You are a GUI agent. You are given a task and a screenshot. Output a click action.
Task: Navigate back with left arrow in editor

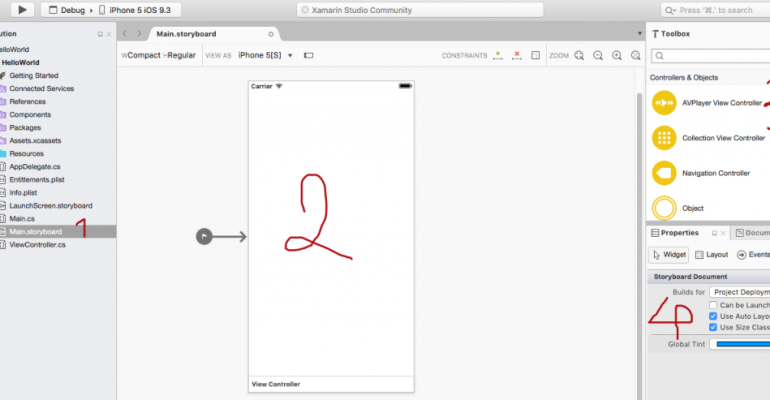[125, 33]
